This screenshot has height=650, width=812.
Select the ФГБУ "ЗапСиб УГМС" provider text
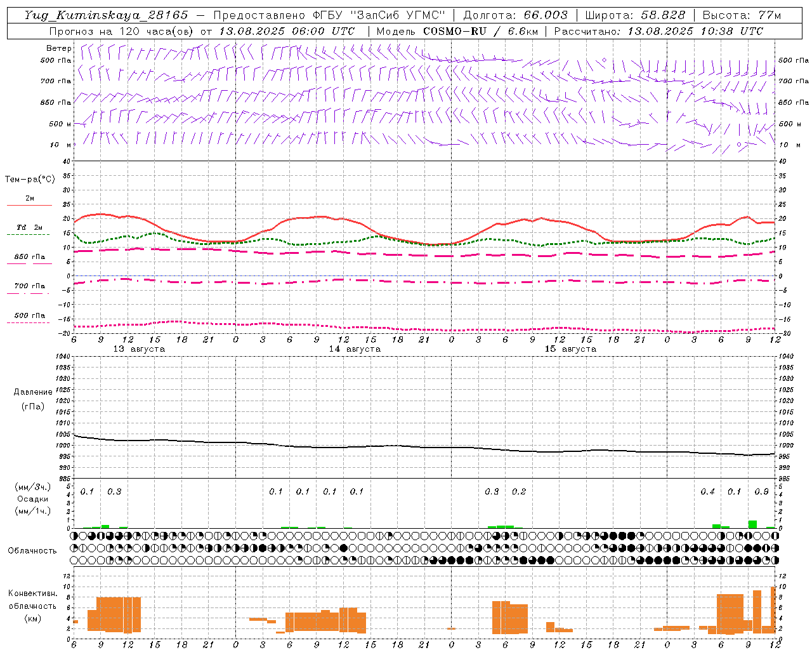[379, 15]
